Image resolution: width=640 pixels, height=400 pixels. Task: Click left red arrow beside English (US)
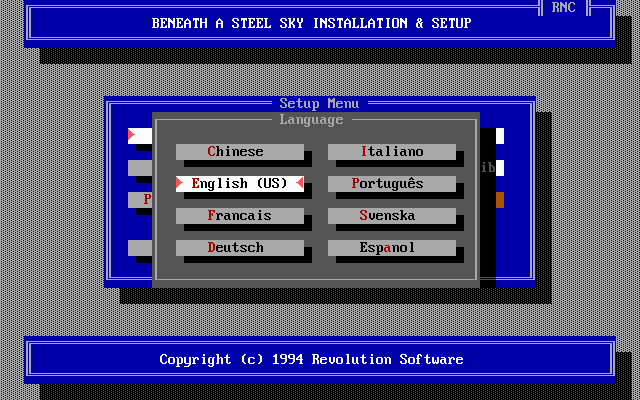tap(179, 183)
